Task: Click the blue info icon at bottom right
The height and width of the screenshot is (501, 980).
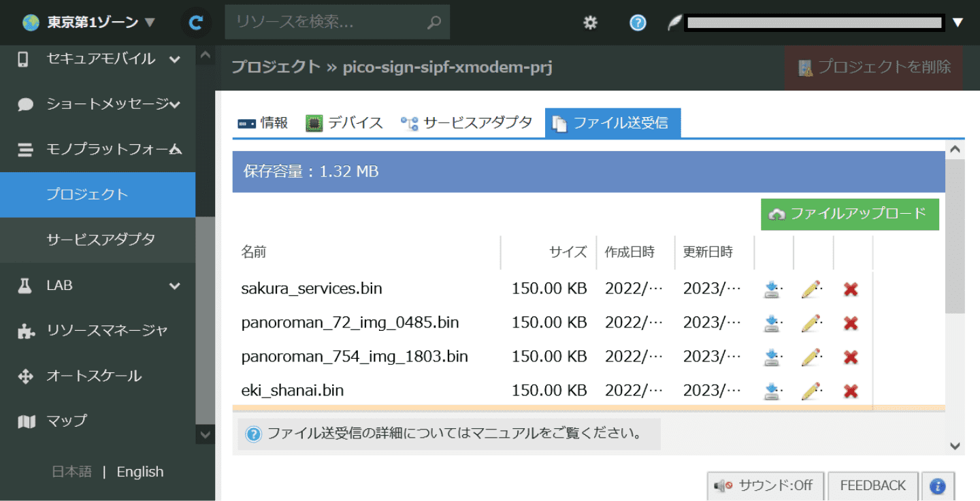Action: coord(937,486)
